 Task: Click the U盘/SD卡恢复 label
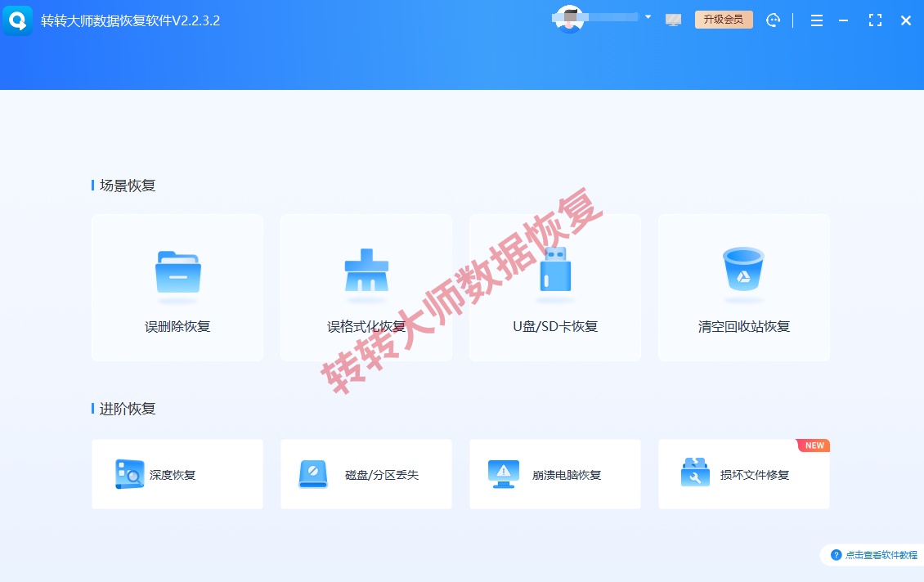click(555, 326)
